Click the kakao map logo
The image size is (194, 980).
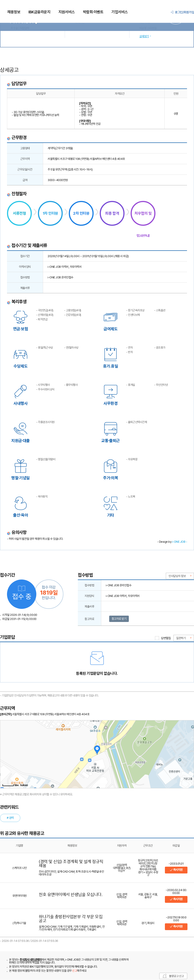click(x=24, y=785)
